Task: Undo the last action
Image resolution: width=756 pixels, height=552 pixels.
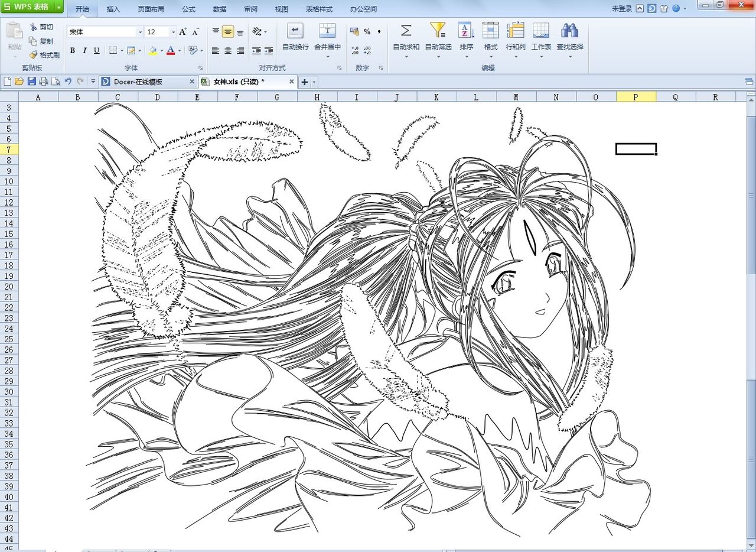Action: 68,82
